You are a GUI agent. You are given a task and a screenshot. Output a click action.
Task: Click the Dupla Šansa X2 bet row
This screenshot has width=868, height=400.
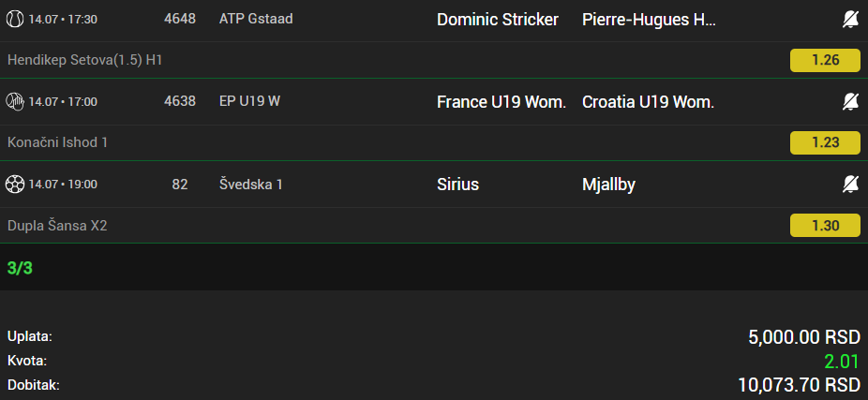[x=434, y=225]
